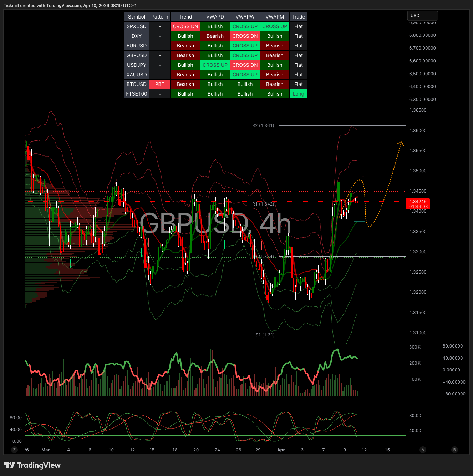Click the TradingView logo
Screen dimensions: 473x476
coord(32,465)
